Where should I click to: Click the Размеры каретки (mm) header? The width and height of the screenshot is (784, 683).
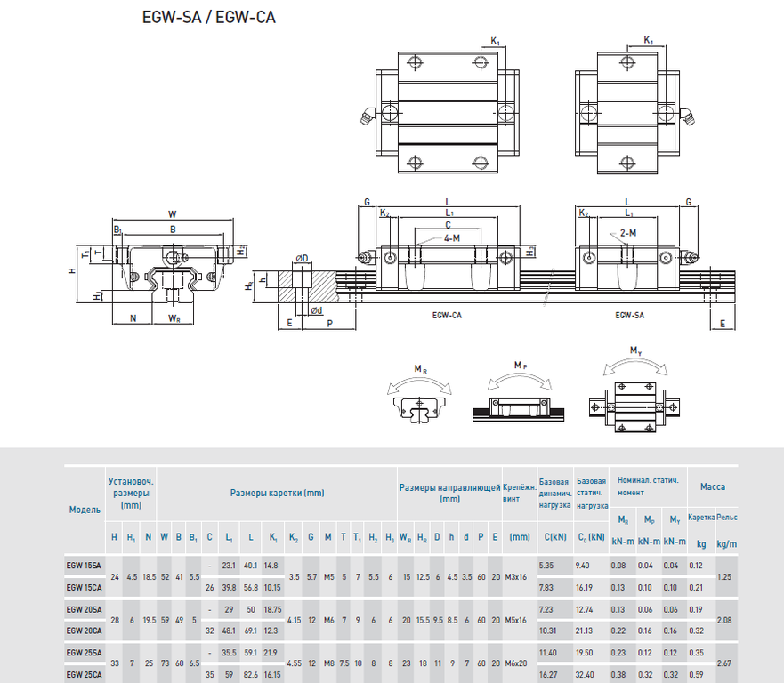(277, 494)
